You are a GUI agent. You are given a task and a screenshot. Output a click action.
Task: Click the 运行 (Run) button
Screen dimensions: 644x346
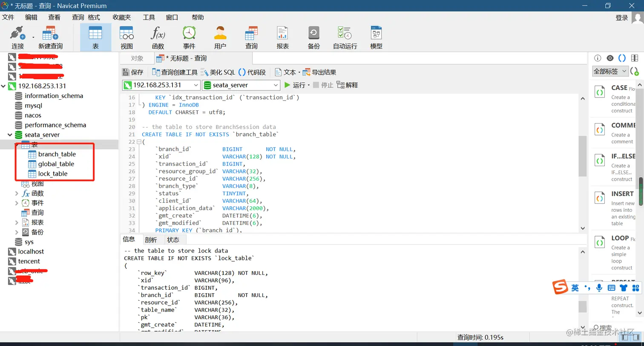point(295,85)
